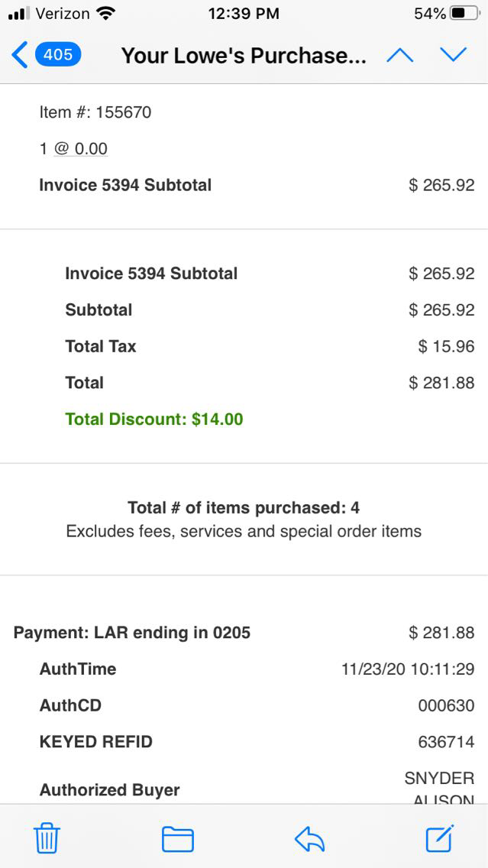Screen dimensions: 488x868
Task: Move message using the folder icon
Action: tap(178, 839)
